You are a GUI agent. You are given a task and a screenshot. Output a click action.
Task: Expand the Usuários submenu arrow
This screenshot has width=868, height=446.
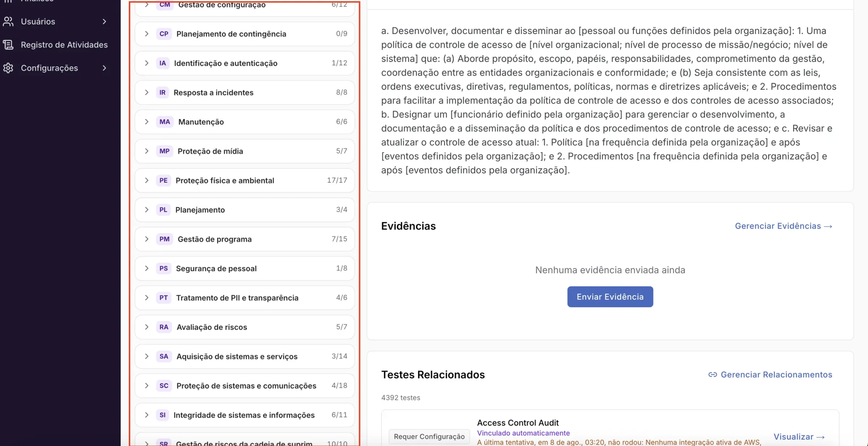pyautogui.click(x=104, y=21)
